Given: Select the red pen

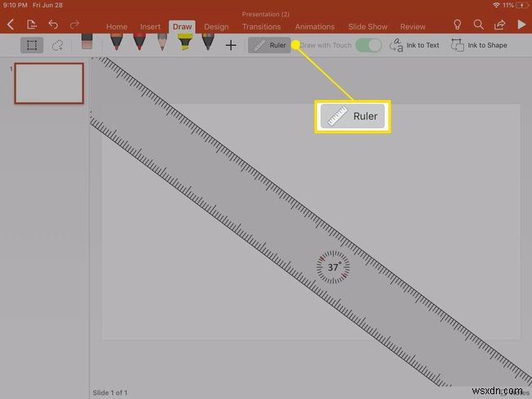Looking at the screenshot, I should (139, 42).
